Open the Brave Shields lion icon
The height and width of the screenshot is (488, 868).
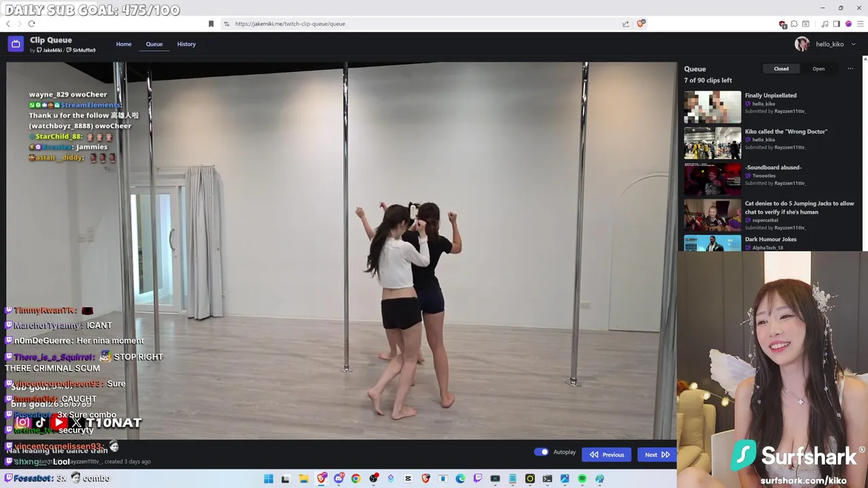coord(641,24)
